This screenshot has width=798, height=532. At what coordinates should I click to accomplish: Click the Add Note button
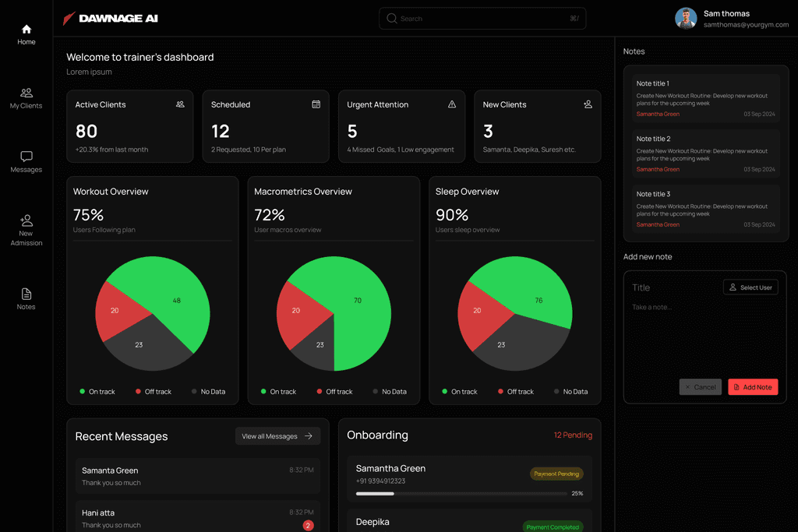[753, 387]
